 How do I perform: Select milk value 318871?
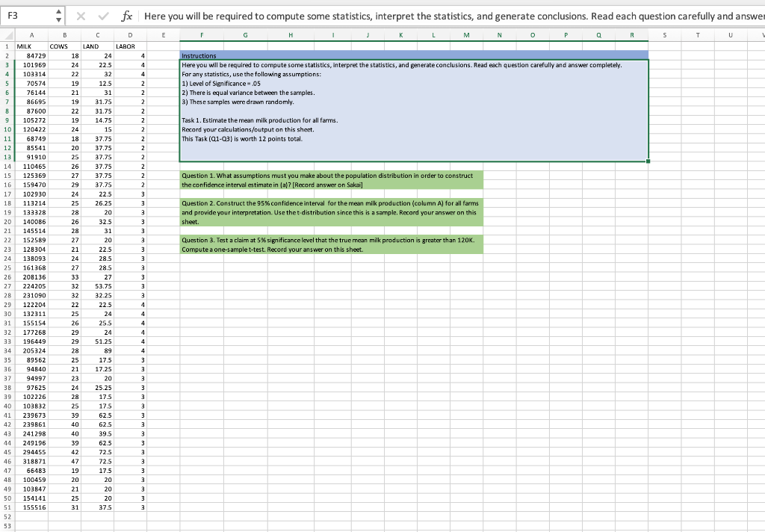coord(31,461)
